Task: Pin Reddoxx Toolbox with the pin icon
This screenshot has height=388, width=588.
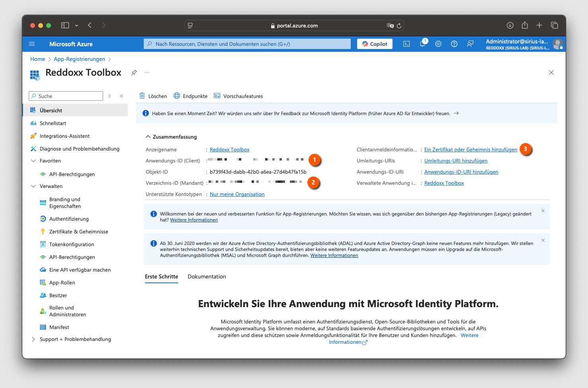Action: pyautogui.click(x=134, y=73)
